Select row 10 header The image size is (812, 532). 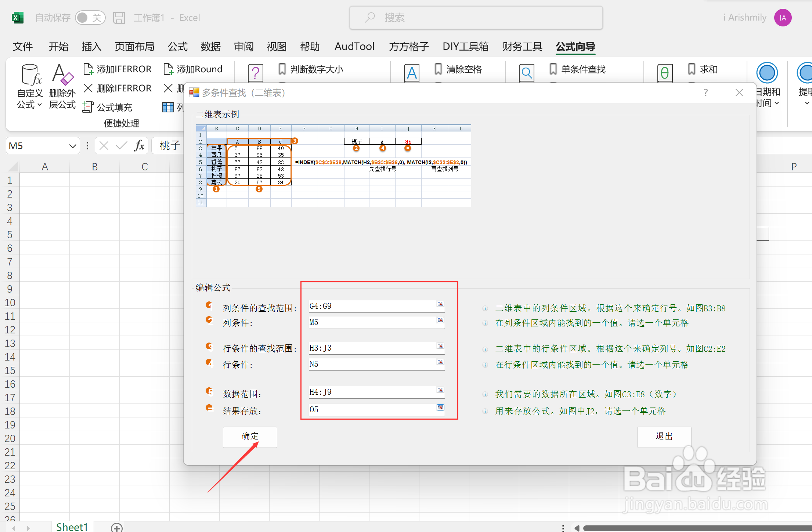[10, 303]
